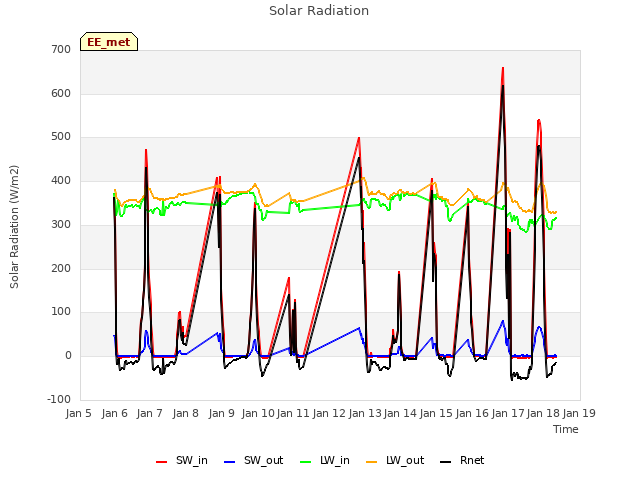Click the Jan 10 x-axis label

[x=258, y=413]
